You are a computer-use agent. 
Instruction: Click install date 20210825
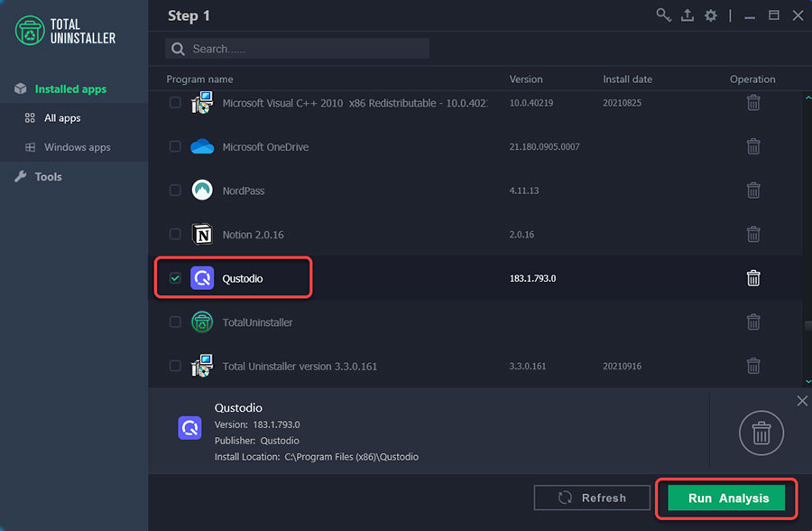point(622,103)
